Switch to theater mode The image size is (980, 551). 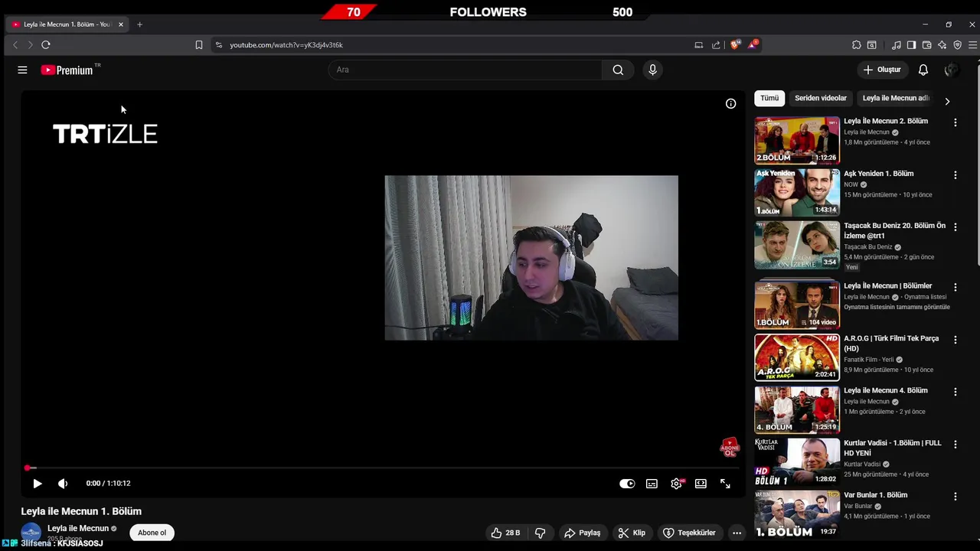click(x=701, y=484)
